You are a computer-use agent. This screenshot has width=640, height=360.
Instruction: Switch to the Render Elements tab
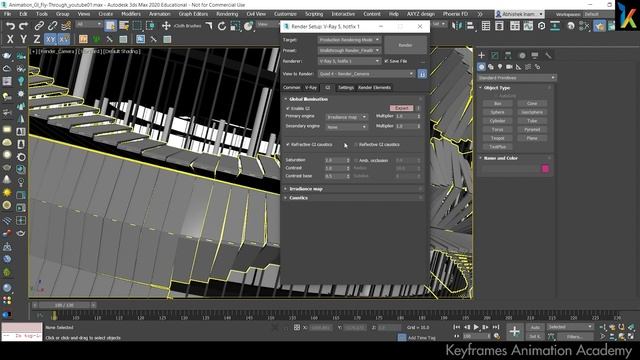374,87
